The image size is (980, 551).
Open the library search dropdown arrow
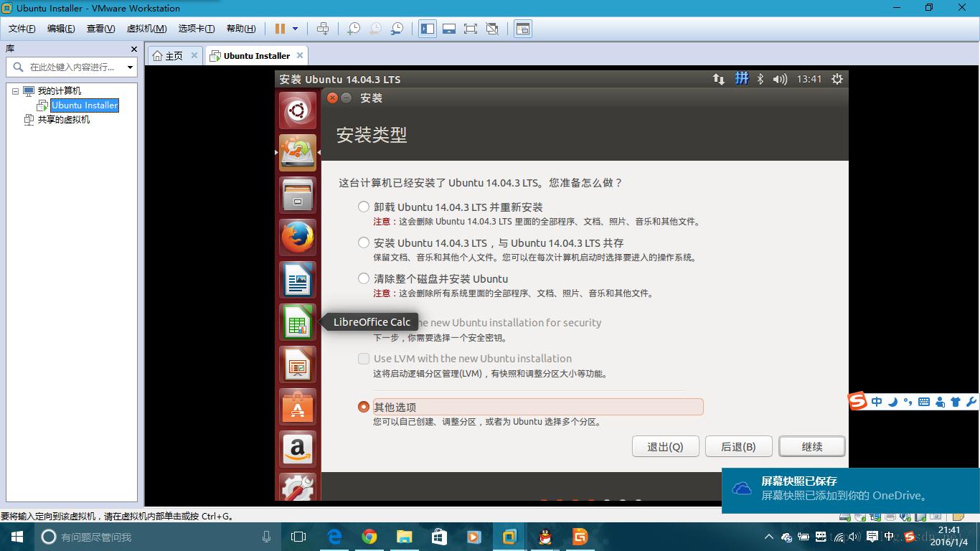click(130, 67)
